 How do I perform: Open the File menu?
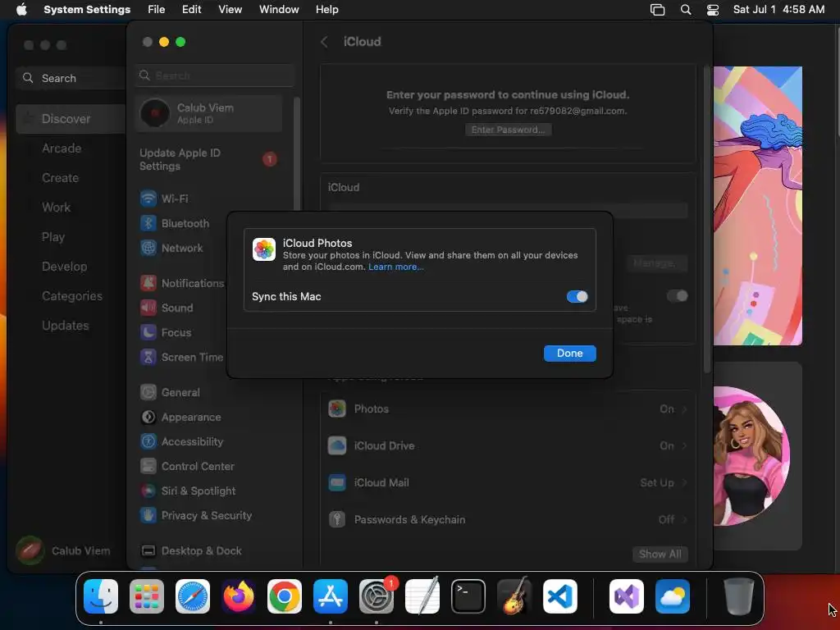(157, 10)
